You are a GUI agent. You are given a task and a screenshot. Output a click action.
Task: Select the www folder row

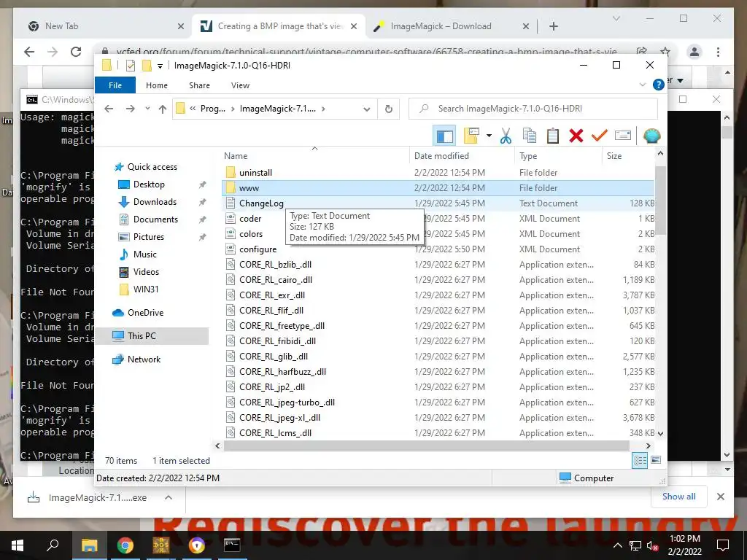[438, 188]
